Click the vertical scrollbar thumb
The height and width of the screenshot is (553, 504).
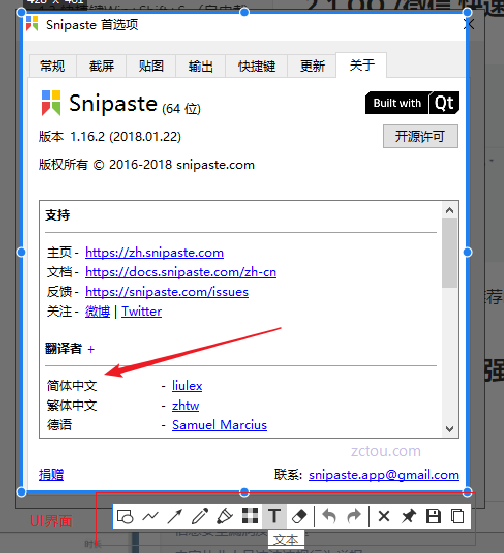(449, 253)
